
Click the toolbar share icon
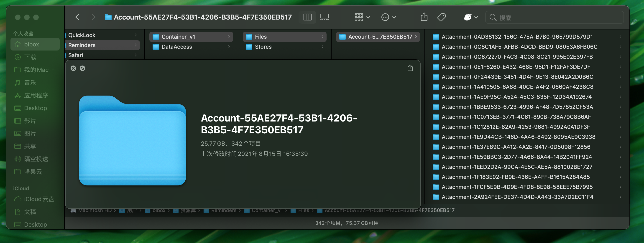pos(424,17)
